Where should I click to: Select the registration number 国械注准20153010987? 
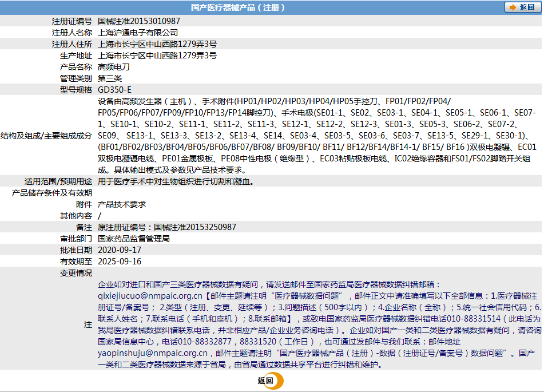[139, 21]
